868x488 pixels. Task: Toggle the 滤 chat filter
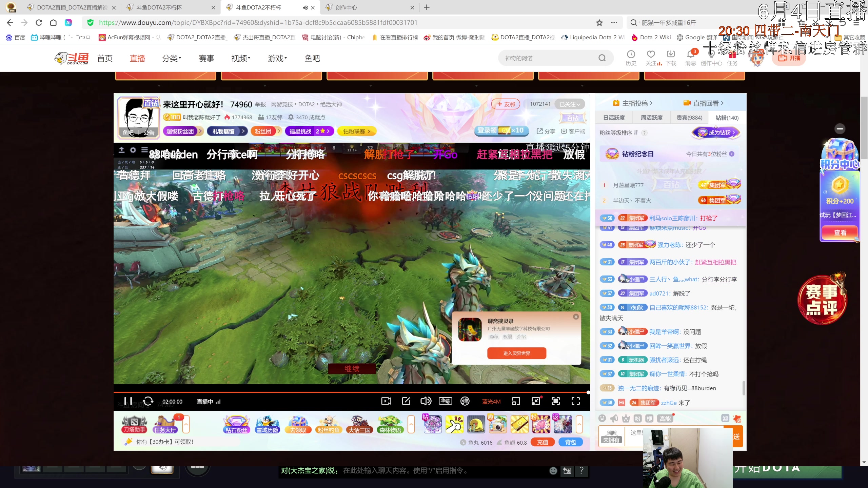pyautogui.click(x=725, y=418)
